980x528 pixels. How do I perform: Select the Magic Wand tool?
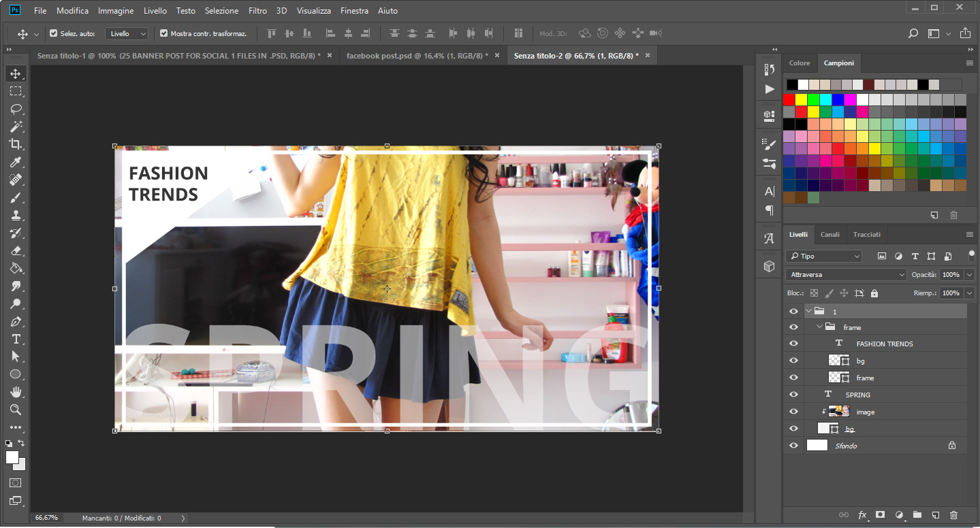[15, 127]
